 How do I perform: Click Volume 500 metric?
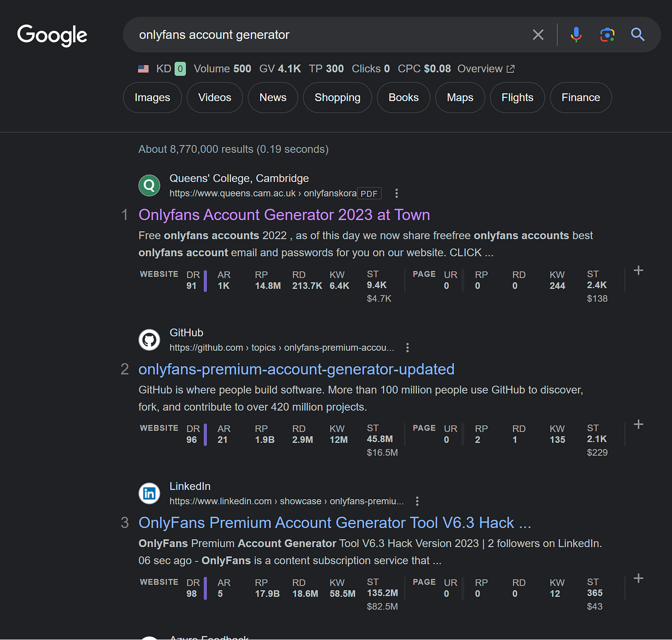click(x=222, y=69)
